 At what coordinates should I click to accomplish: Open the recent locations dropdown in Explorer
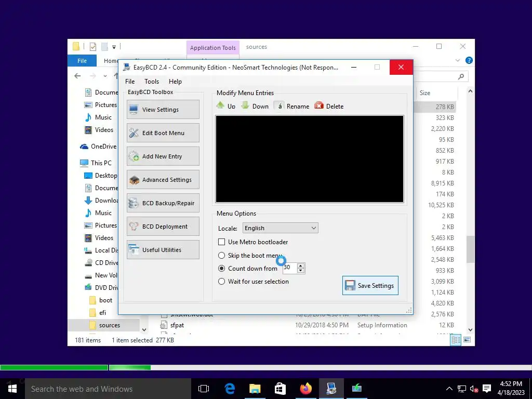[105, 76]
